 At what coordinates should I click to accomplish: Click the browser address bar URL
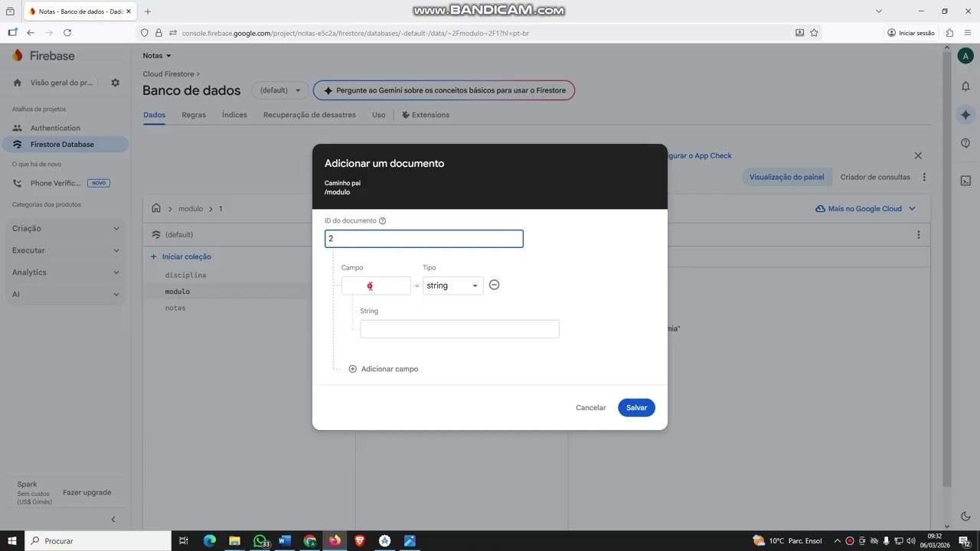tap(355, 33)
